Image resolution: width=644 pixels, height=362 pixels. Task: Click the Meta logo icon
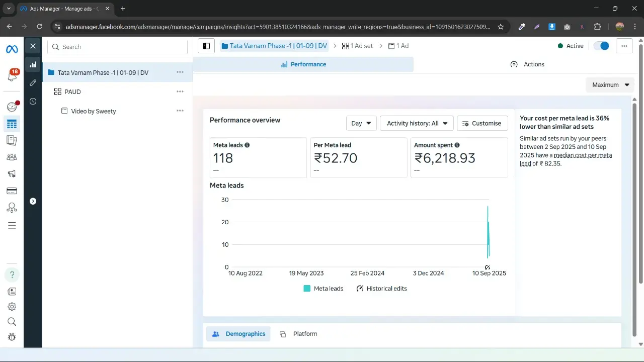tap(12, 49)
